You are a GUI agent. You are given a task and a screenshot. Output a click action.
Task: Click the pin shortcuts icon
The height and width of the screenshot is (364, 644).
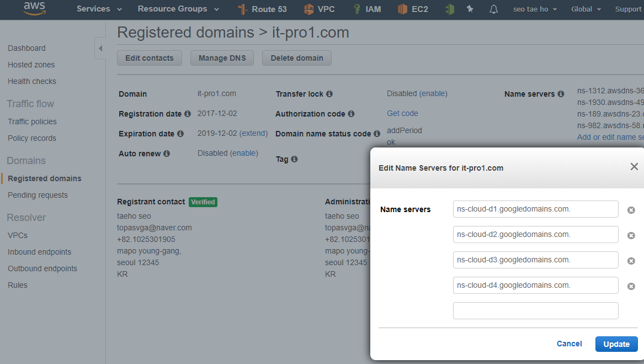(470, 9)
